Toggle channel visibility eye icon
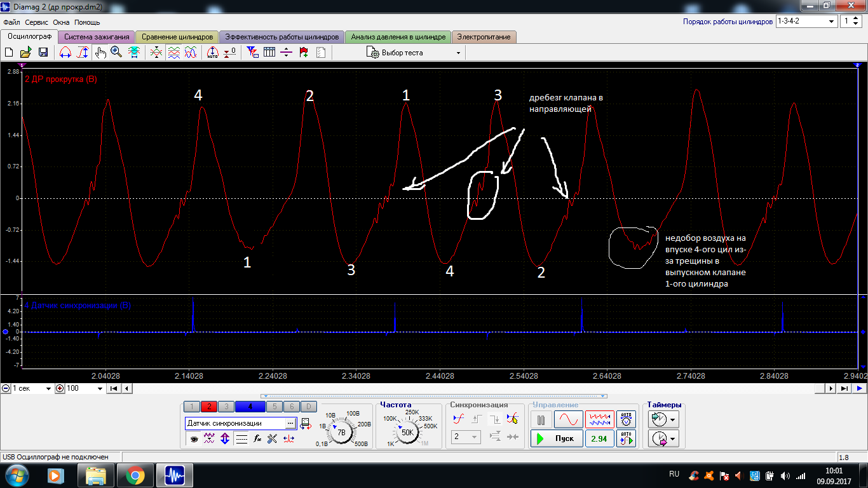Screen dimensions: 868x488 pos(193,438)
